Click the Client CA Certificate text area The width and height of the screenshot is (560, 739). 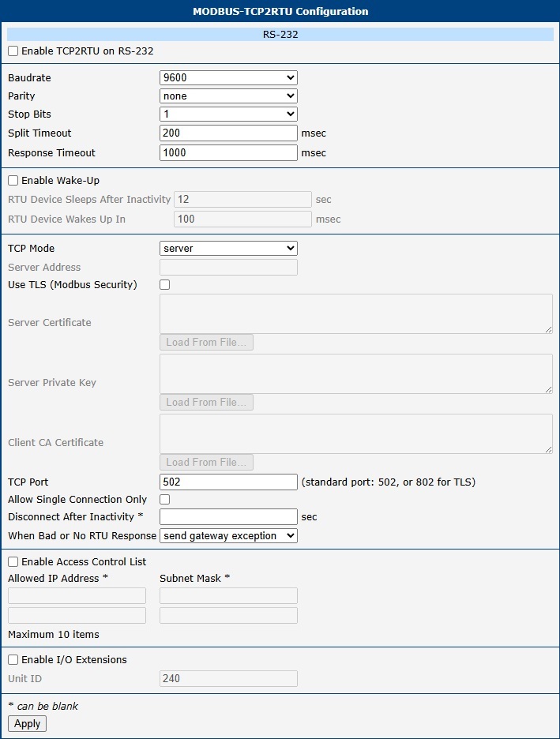tap(356, 433)
